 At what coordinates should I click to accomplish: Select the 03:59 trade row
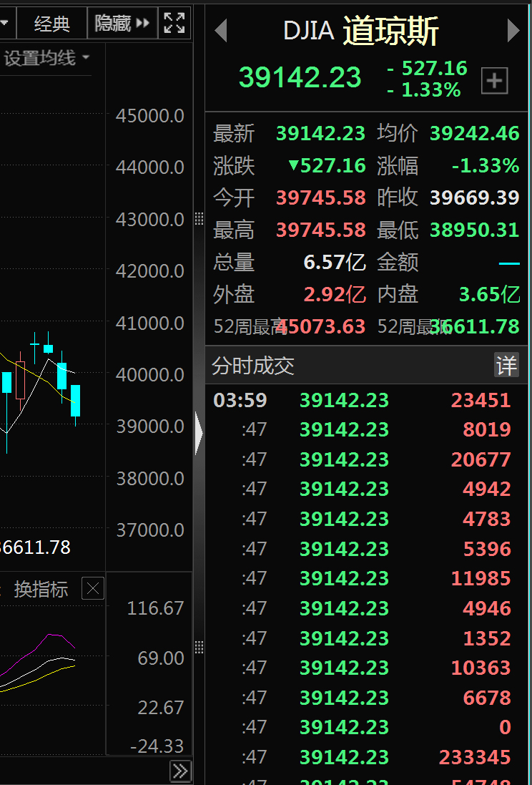[366, 400]
